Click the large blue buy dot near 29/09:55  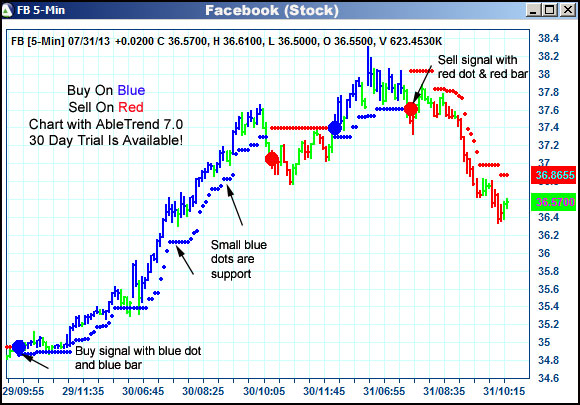tap(19, 347)
